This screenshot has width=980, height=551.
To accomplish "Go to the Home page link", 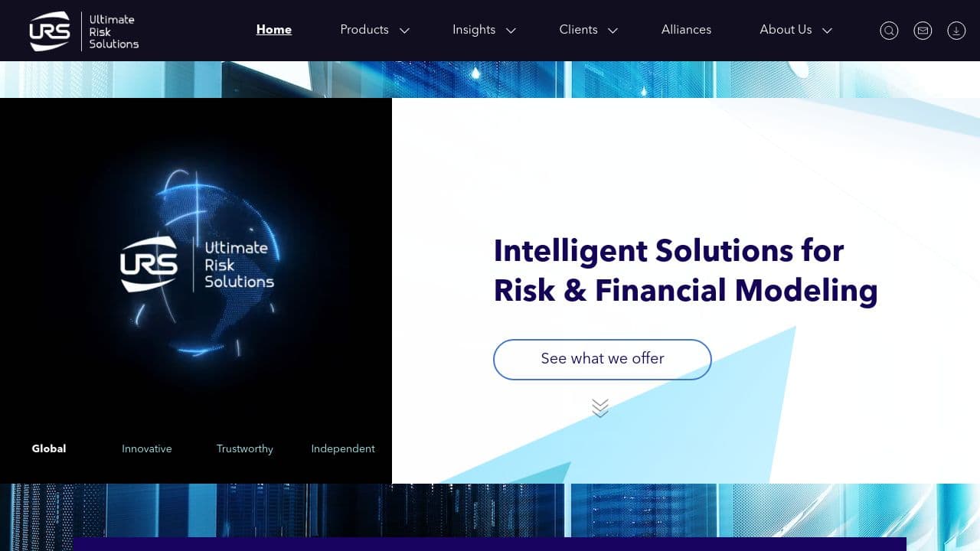I will (x=273, y=29).
